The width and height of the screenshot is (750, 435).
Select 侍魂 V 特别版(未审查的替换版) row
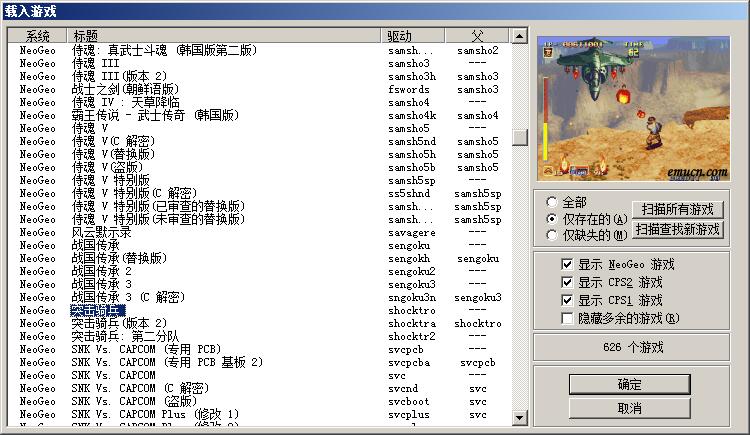pos(259,219)
